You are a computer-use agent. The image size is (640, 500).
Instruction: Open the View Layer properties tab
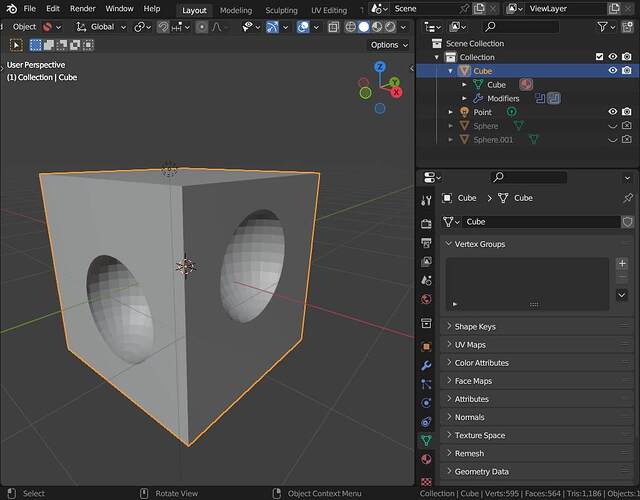coord(426,261)
